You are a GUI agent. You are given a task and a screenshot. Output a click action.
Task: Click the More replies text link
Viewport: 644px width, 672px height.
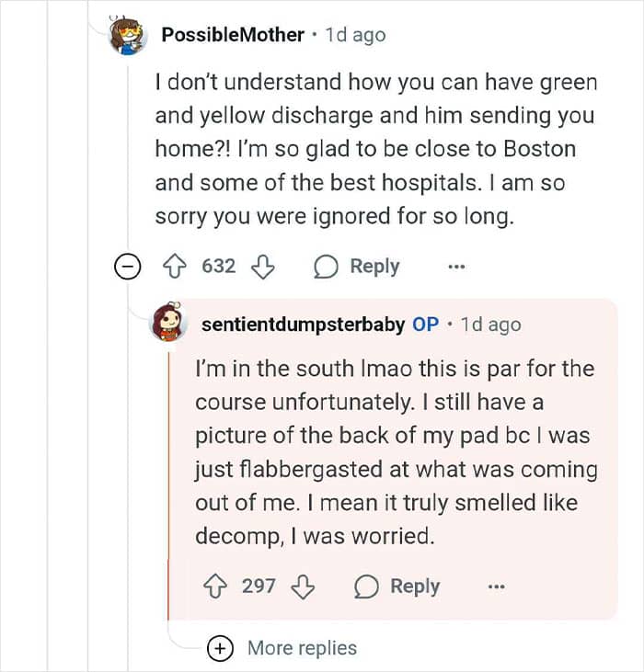302,648
